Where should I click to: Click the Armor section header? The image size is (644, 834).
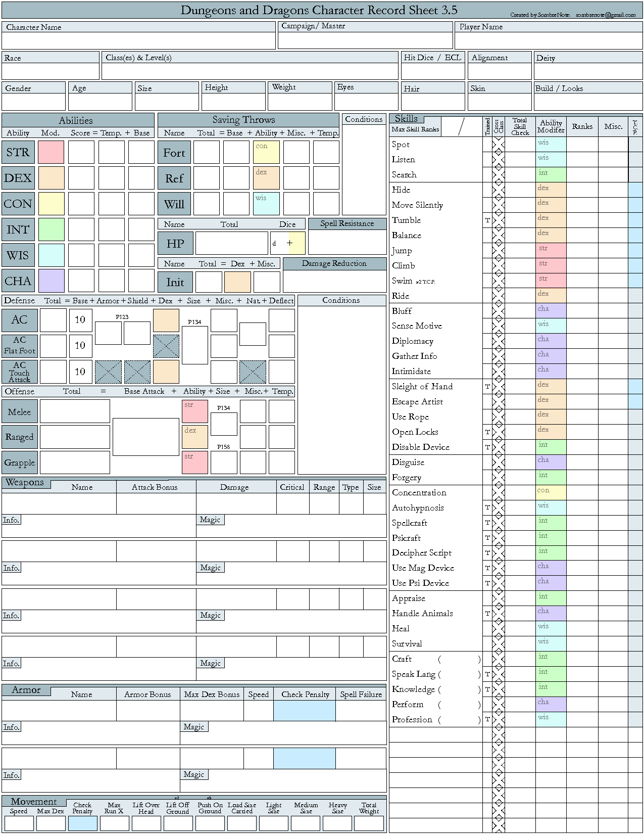[x=26, y=690]
